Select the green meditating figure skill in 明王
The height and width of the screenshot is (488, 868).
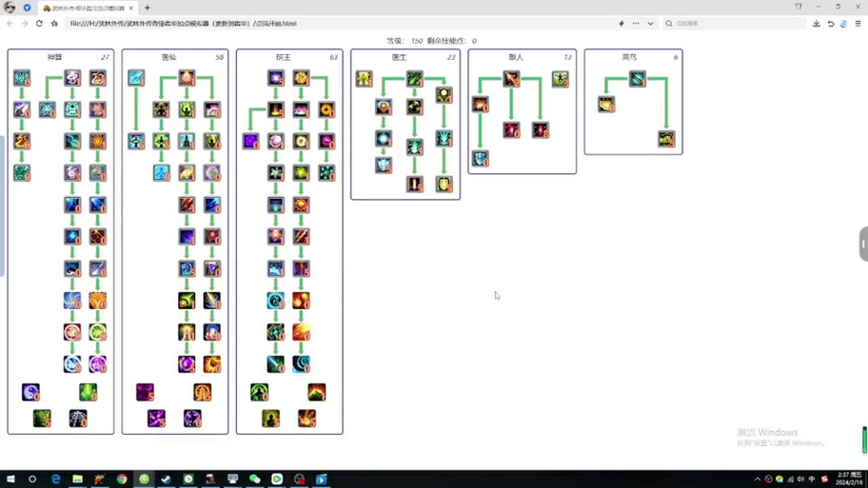pos(260,392)
